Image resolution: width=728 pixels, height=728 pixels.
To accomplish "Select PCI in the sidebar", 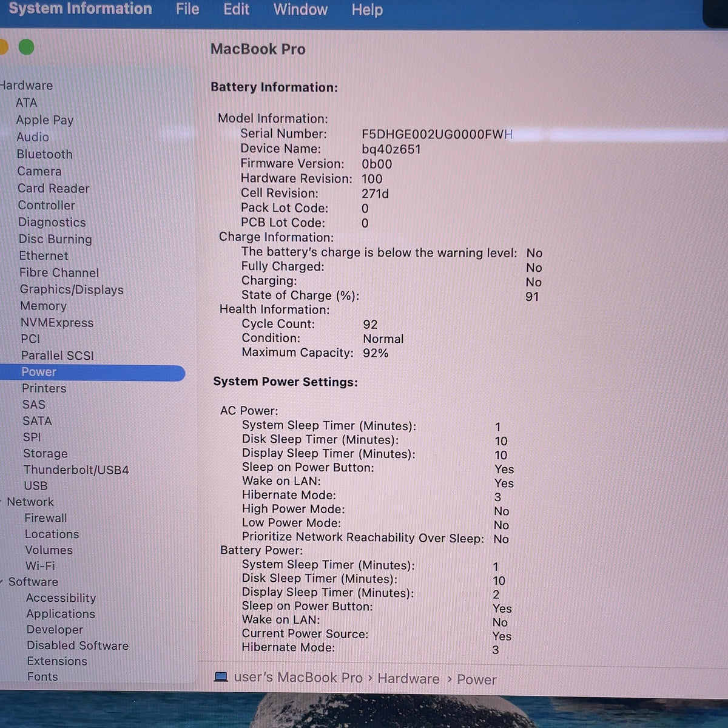I will tap(30, 339).
